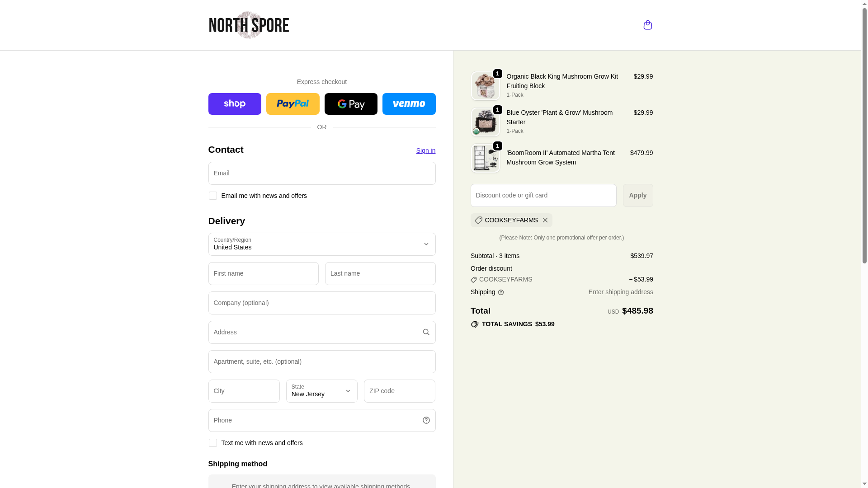Click the Sign in link
The image size is (868, 488).
426,150
